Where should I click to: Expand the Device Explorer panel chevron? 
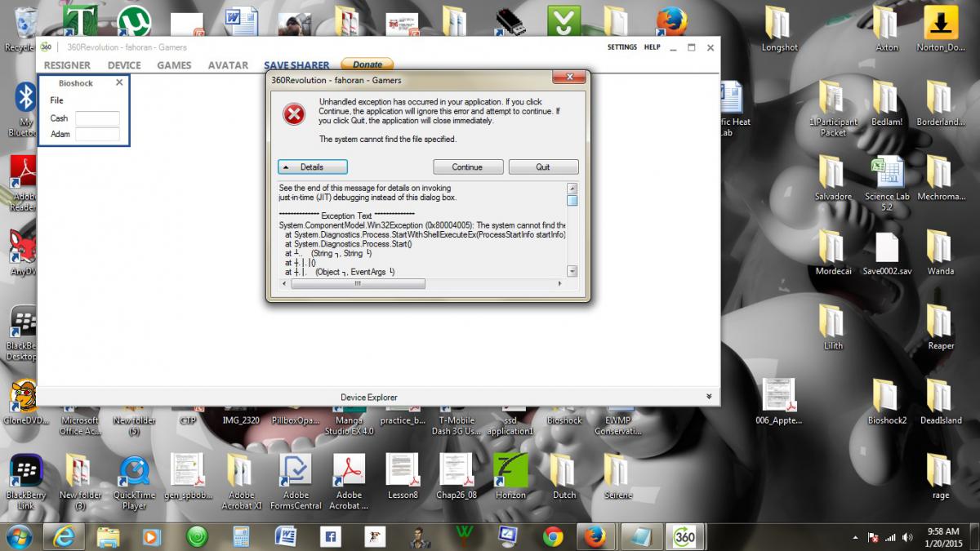click(708, 397)
